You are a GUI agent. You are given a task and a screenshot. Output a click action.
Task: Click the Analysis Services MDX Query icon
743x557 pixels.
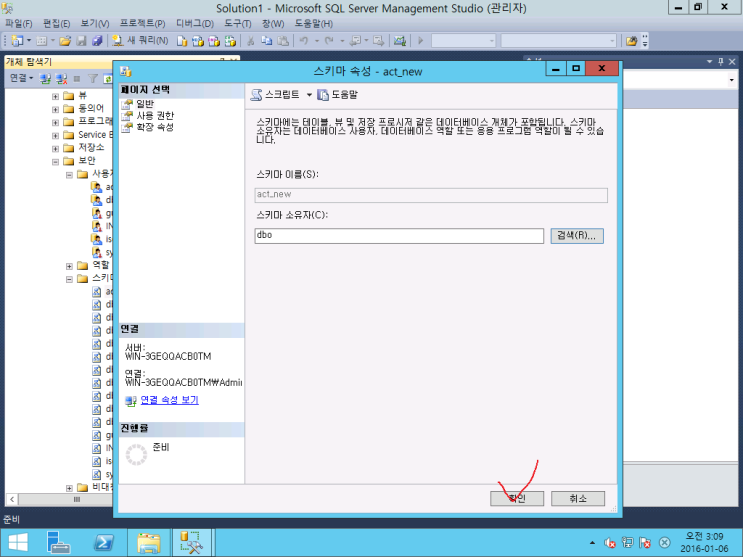[198, 41]
